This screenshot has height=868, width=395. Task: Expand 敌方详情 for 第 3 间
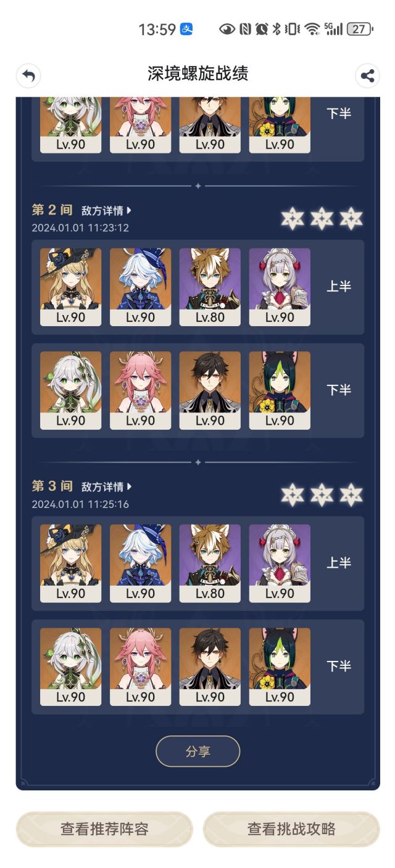click(107, 487)
